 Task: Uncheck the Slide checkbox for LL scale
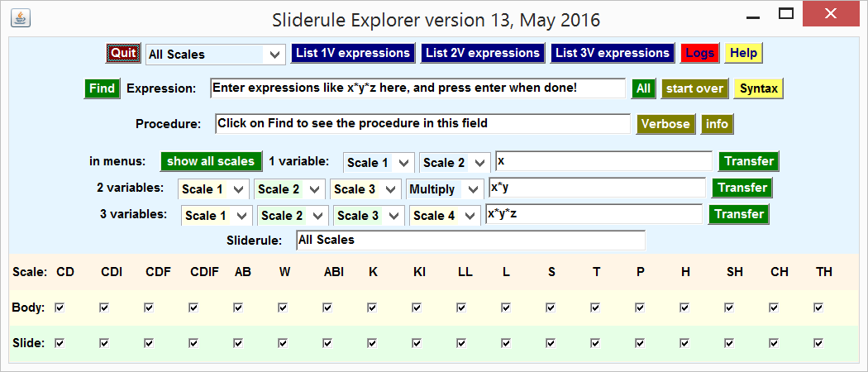point(460,342)
